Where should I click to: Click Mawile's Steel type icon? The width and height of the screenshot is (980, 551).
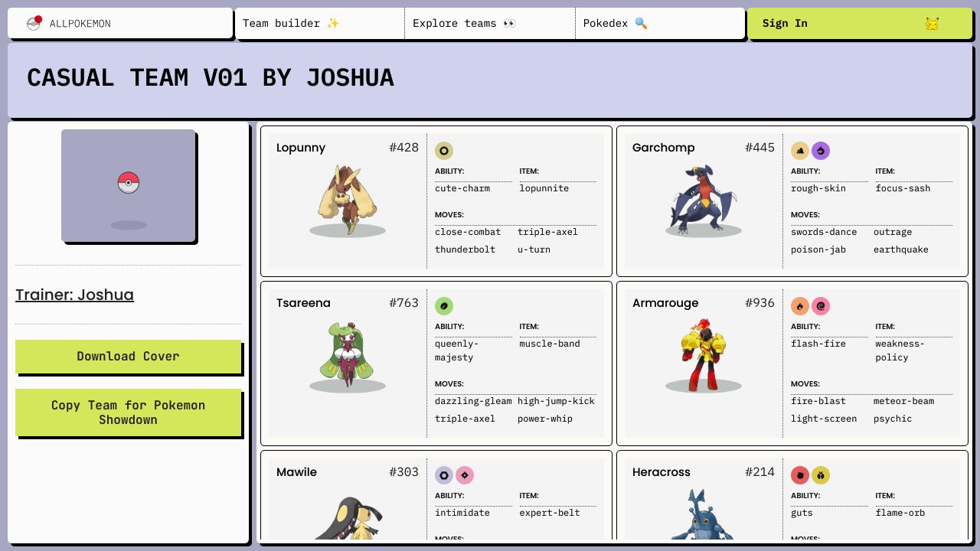tap(444, 475)
